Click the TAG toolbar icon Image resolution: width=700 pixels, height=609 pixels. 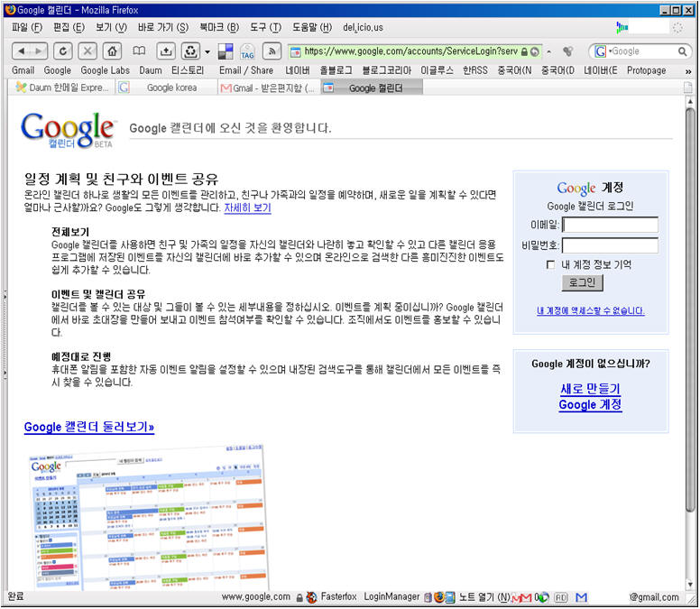tap(247, 51)
